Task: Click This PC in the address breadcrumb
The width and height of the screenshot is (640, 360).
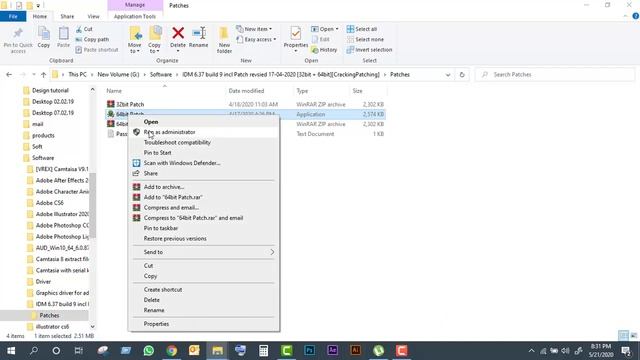Action: [78, 75]
